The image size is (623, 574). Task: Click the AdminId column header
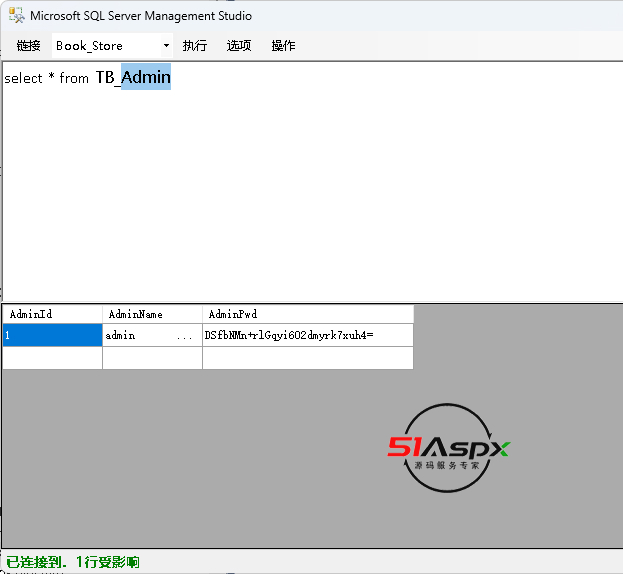[52, 314]
